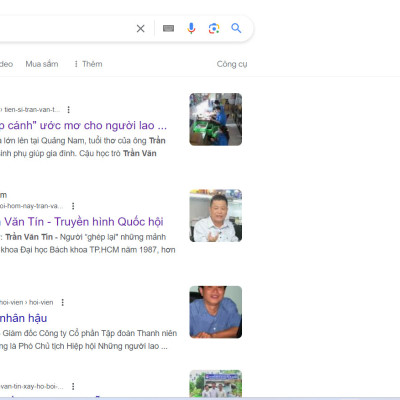This screenshot has height=400, width=400.
Task: Open the on-screen keyboard input tool
Action: (168, 29)
